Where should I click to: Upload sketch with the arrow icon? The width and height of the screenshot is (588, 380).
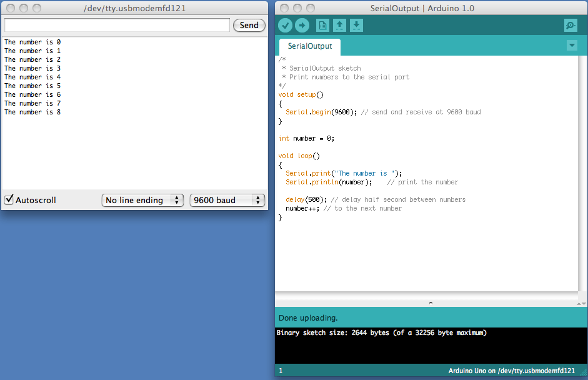click(302, 26)
